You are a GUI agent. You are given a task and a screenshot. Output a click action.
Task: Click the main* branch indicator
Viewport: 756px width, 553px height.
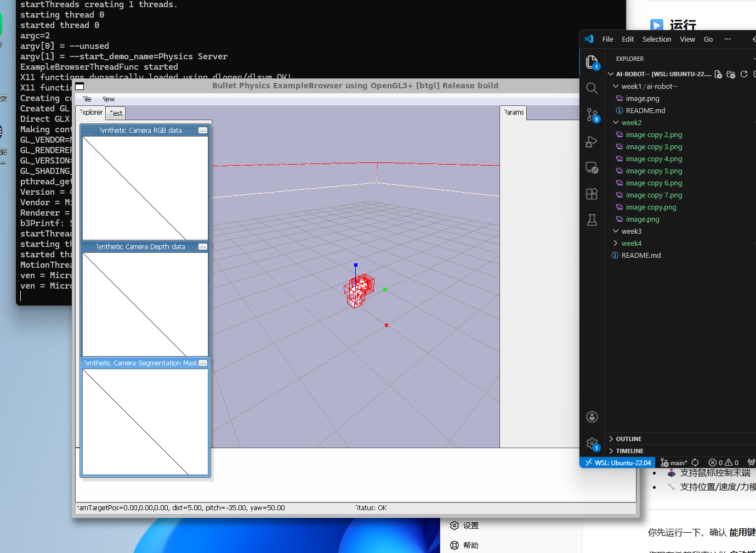(673, 462)
